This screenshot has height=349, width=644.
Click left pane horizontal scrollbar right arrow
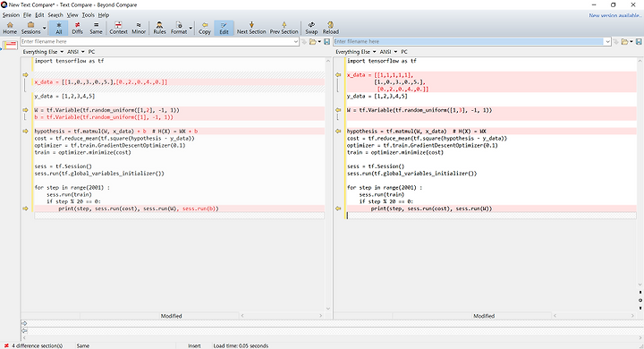click(x=321, y=316)
